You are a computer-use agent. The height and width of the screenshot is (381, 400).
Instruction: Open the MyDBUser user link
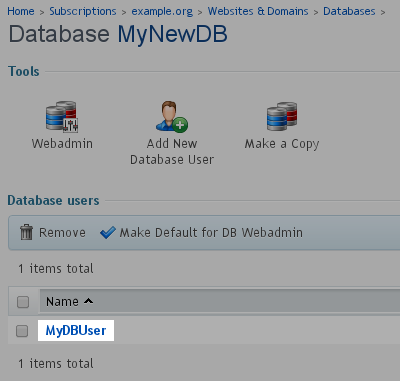click(76, 331)
